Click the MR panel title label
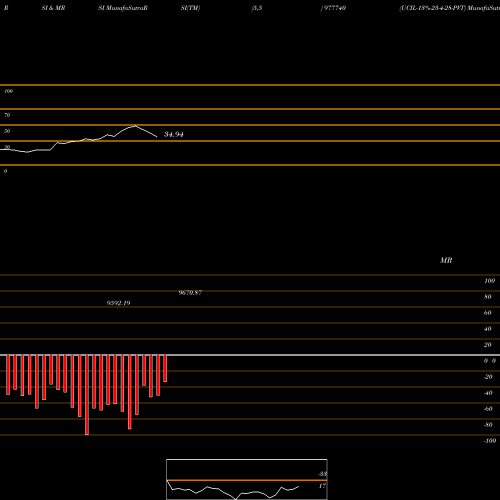This screenshot has width=500, height=500. tap(446, 260)
